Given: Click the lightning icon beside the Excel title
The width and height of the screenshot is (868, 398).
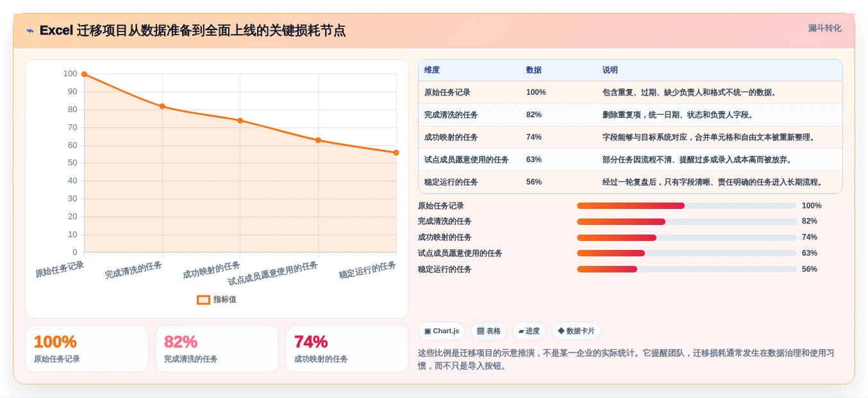Looking at the screenshot, I should [30, 31].
